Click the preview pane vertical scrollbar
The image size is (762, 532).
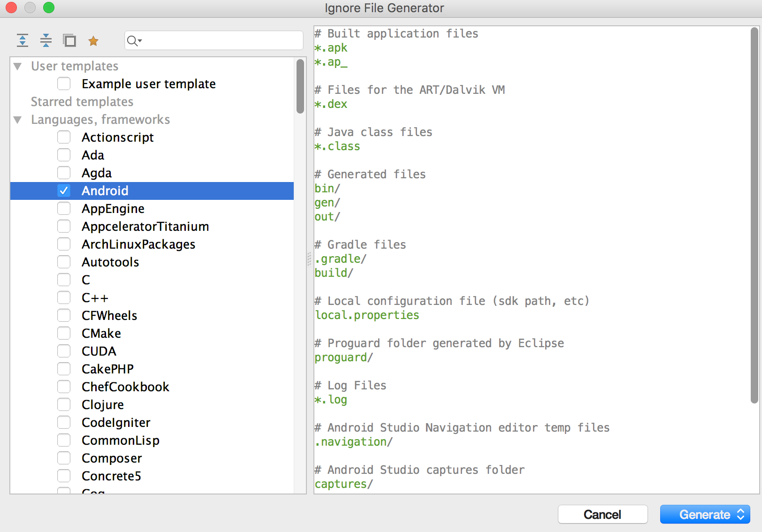point(754,215)
